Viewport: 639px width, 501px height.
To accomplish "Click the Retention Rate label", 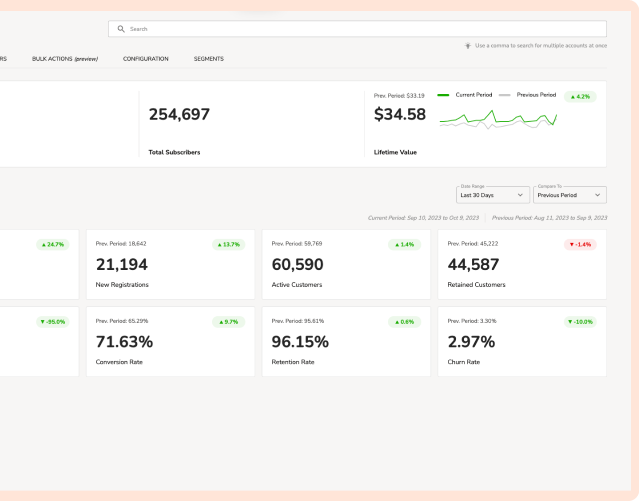I will (293, 362).
